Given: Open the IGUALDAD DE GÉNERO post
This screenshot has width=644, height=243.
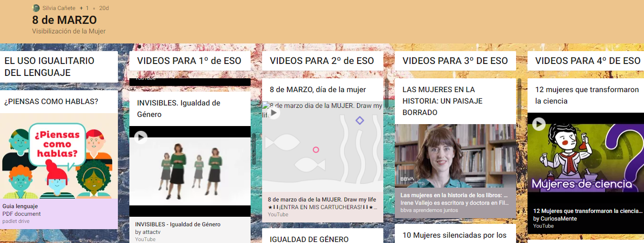Looking at the screenshot, I should [x=309, y=239].
